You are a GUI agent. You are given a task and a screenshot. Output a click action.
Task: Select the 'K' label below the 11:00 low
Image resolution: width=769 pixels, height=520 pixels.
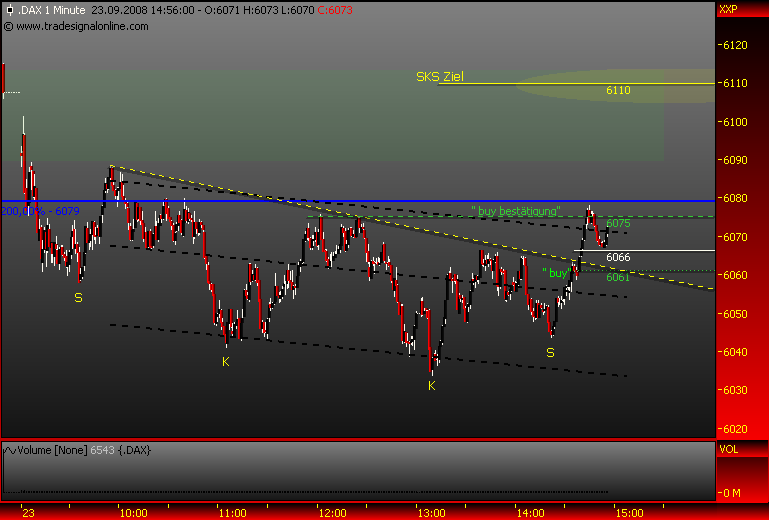226,362
